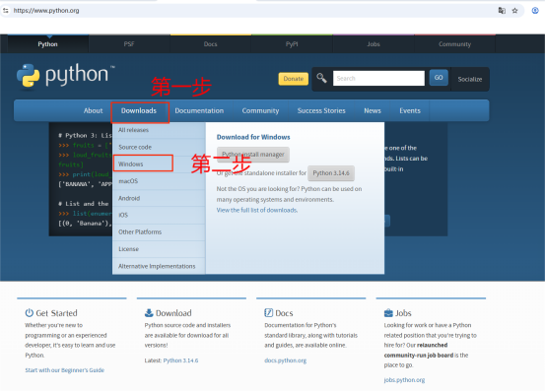545x392 pixels.
Task: Click the Download section arrow icon
Action: coord(149,313)
